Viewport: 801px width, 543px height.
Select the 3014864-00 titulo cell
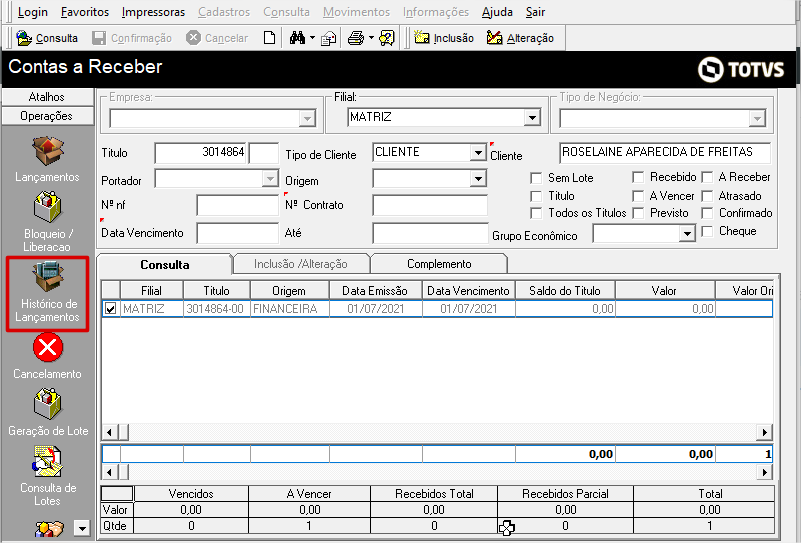click(216, 309)
